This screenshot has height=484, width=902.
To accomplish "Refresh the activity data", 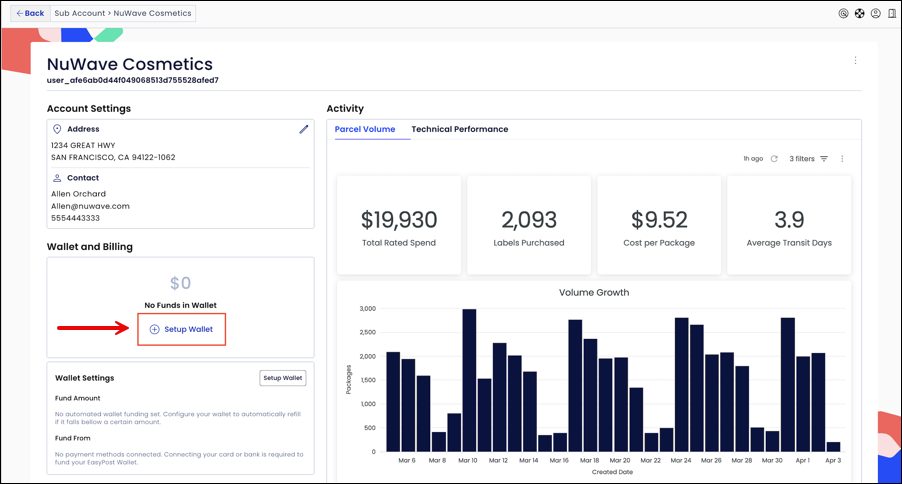I will [x=774, y=159].
